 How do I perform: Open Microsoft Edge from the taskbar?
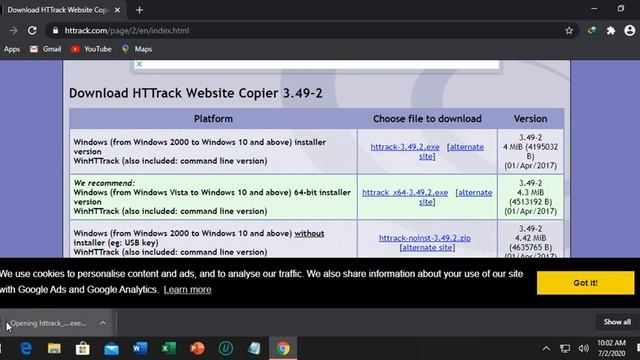pos(26,349)
